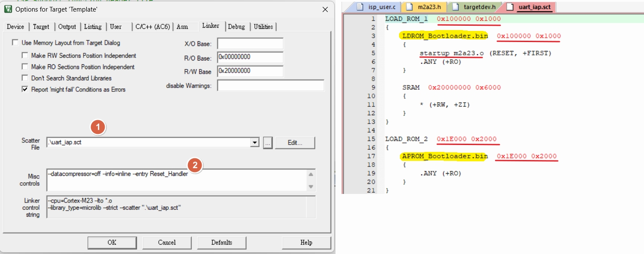Toggle Don't Search Standard Libraries checkbox
Image resolution: width=644 pixels, height=254 pixels.
click(25, 78)
